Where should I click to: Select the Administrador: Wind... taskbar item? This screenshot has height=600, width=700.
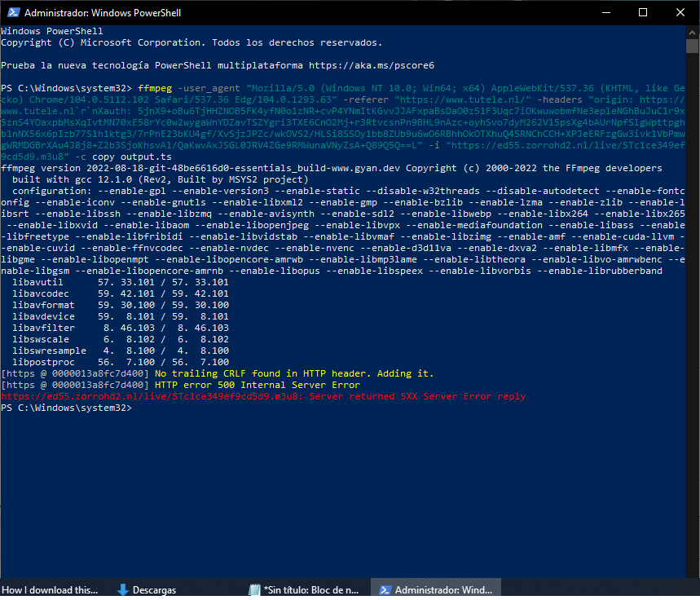(x=436, y=589)
